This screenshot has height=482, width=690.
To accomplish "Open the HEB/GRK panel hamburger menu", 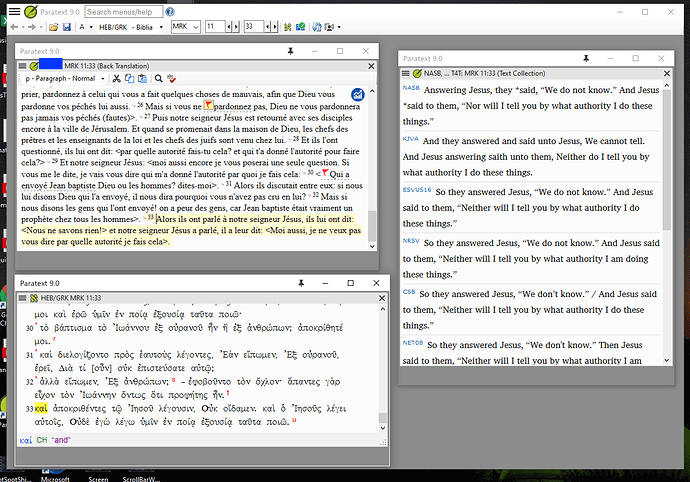I will (x=22, y=298).
